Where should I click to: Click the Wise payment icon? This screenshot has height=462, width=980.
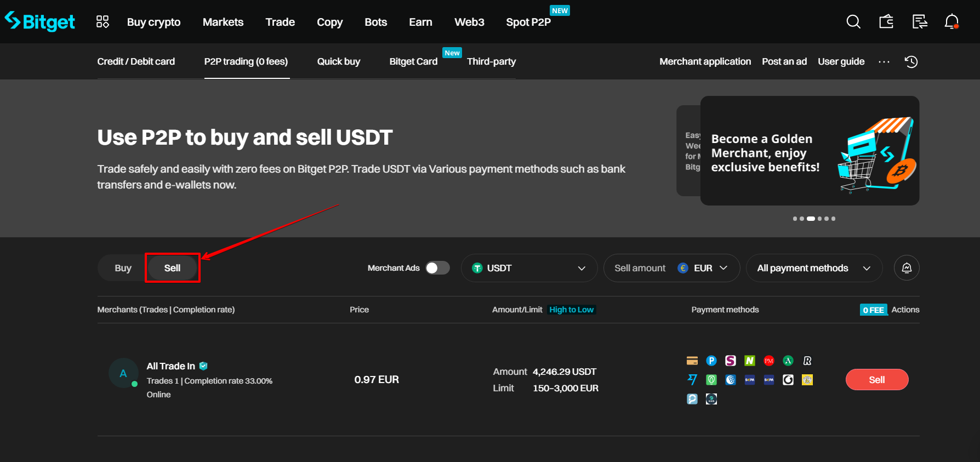(x=692, y=380)
